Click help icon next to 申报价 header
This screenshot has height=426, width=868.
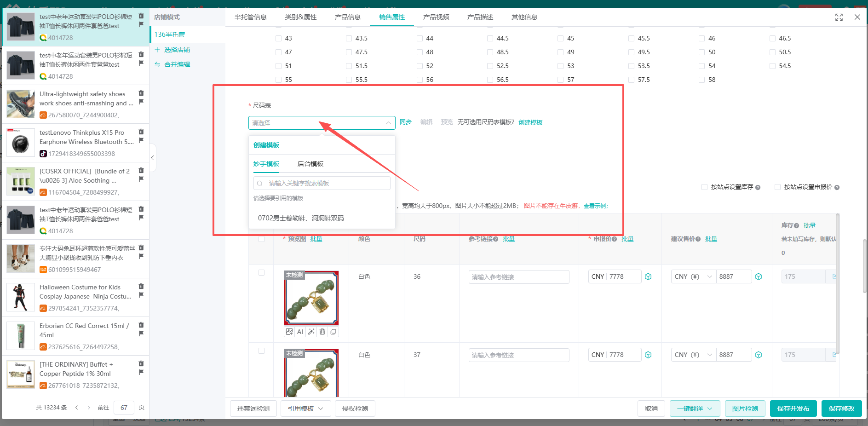point(615,239)
